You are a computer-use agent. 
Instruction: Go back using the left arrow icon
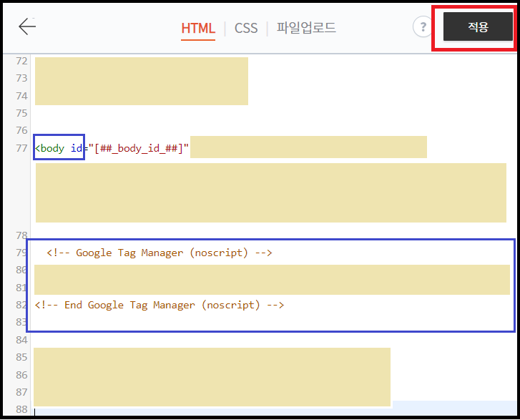tap(27, 26)
